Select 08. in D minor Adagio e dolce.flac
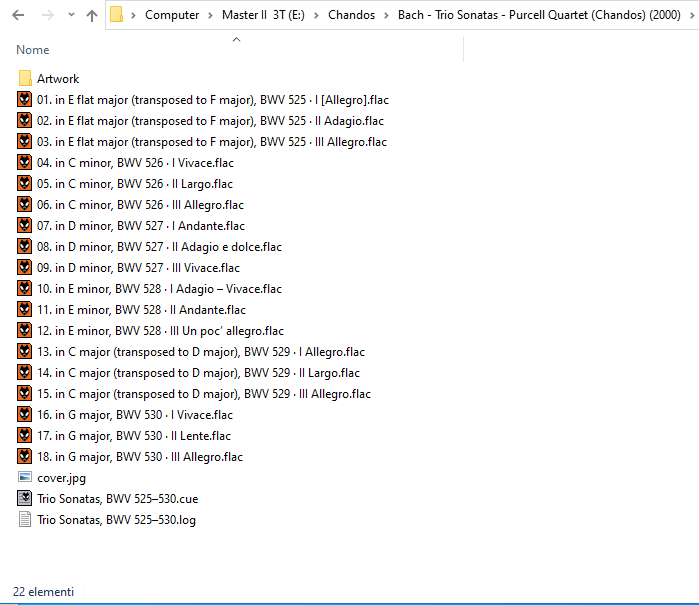The image size is (699, 605). [159, 247]
